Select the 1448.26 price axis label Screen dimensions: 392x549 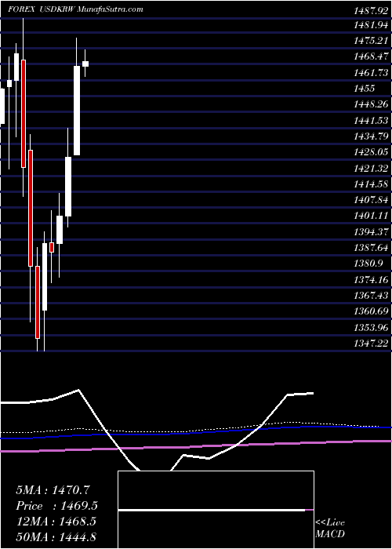371,104
